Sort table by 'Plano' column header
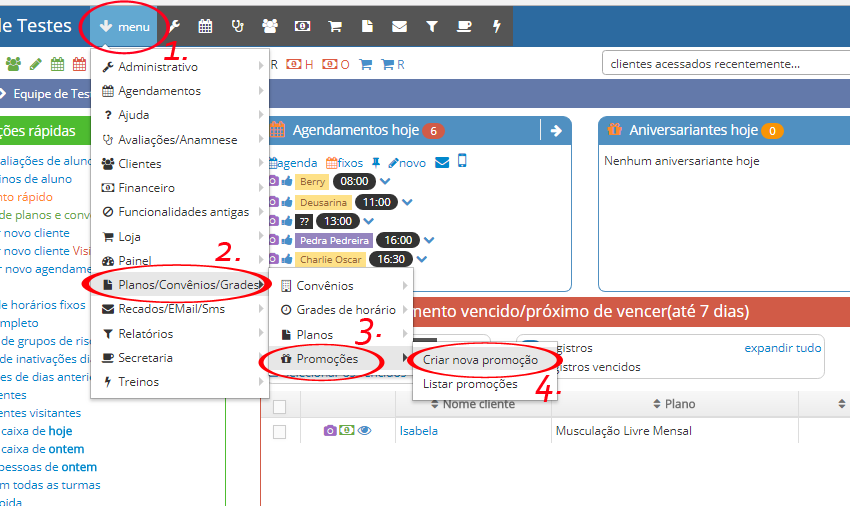The width and height of the screenshot is (850, 506). [x=680, y=404]
